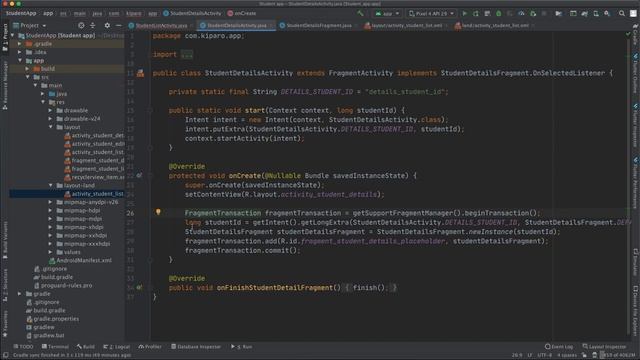Hide the Project panel with minus icon
This screenshot has width=640, height=360.
click(x=118, y=25)
